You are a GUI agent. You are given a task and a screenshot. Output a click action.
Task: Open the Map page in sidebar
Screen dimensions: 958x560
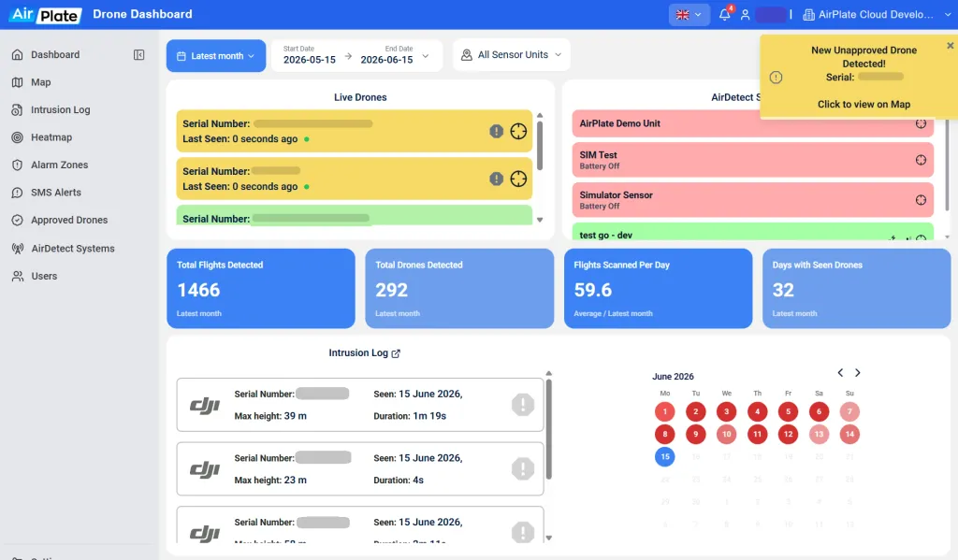[x=31, y=82]
